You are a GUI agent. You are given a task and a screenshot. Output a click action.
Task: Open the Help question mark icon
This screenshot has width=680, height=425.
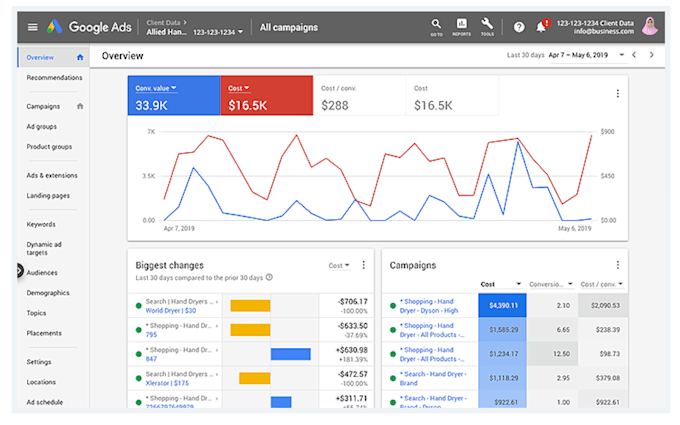click(x=519, y=27)
